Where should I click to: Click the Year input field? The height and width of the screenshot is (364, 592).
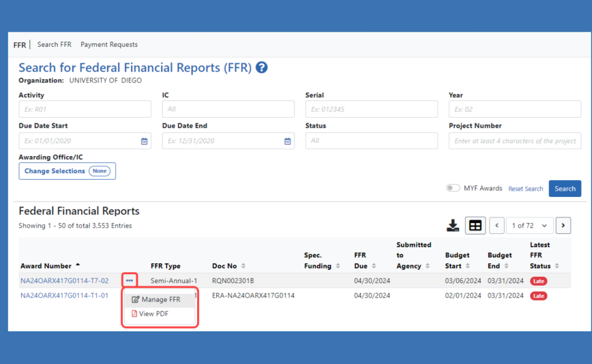(x=515, y=109)
